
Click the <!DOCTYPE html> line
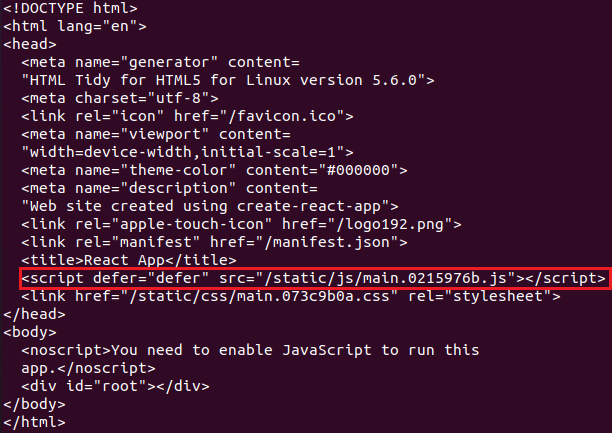(x=70, y=8)
